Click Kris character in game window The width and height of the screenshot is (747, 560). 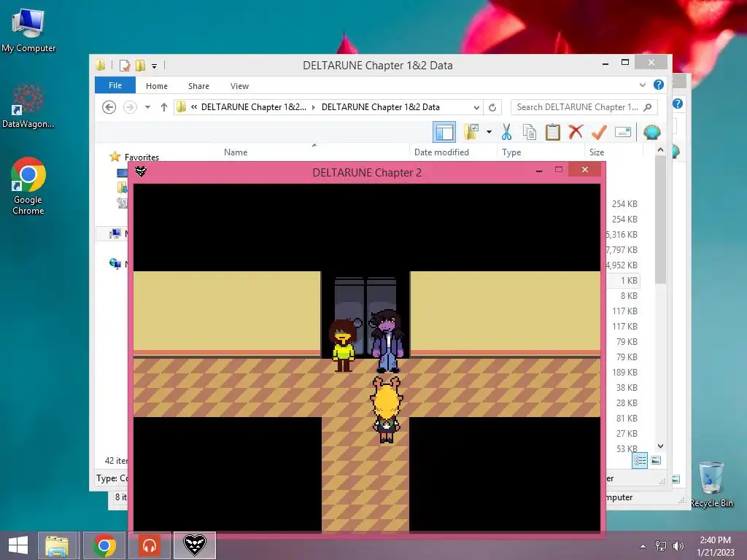[x=343, y=345]
